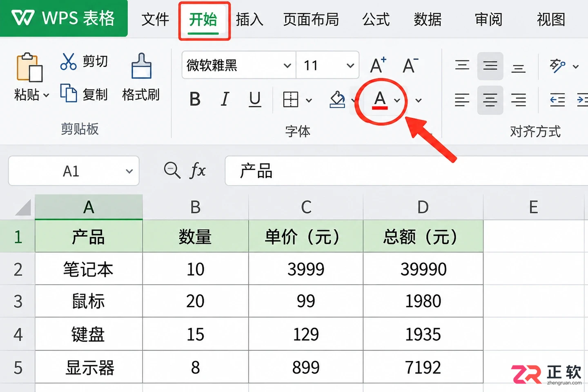Select cell containing 笔记本

click(89, 269)
